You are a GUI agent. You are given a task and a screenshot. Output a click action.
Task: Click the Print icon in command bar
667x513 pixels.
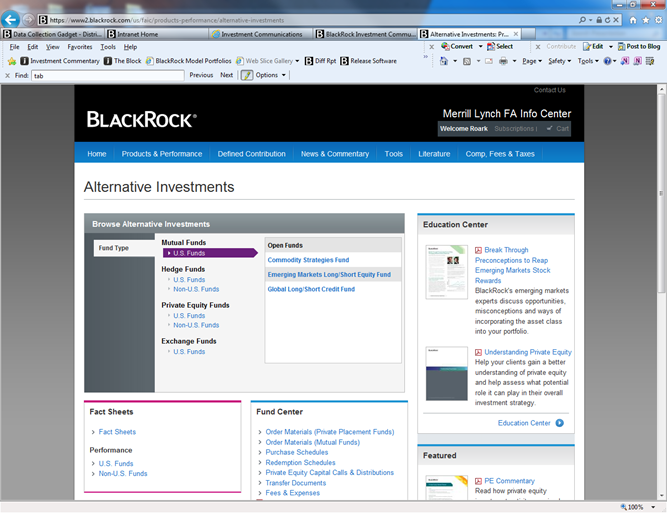pos(503,61)
